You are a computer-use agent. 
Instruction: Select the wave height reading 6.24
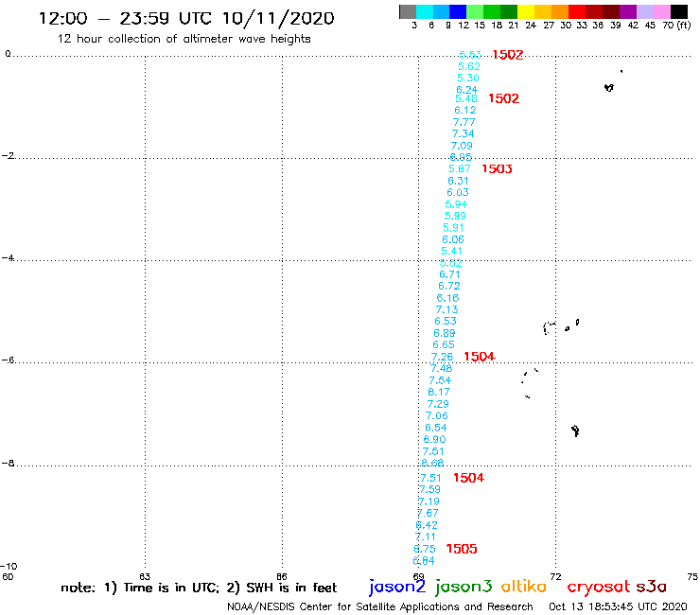click(467, 90)
